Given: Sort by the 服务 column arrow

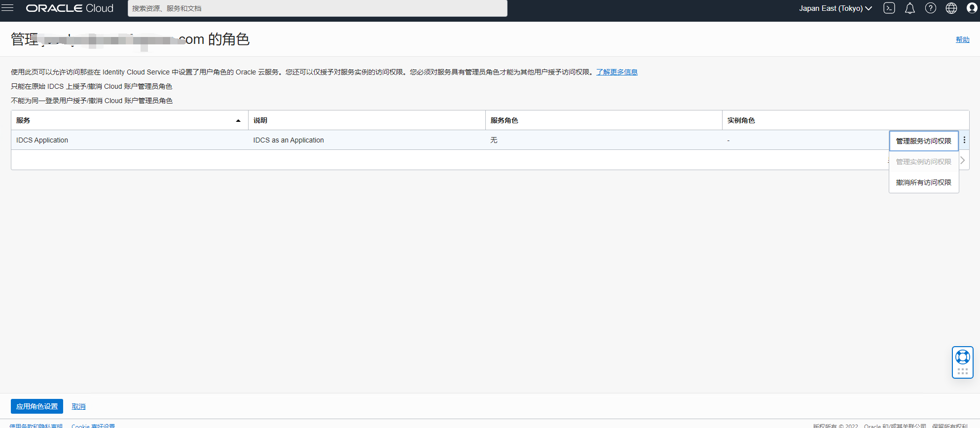Looking at the screenshot, I should [238, 120].
